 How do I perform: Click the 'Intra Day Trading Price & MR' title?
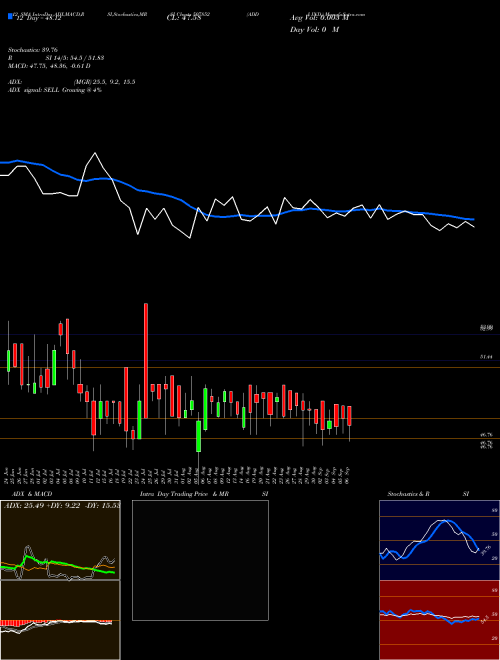click(x=184, y=494)
